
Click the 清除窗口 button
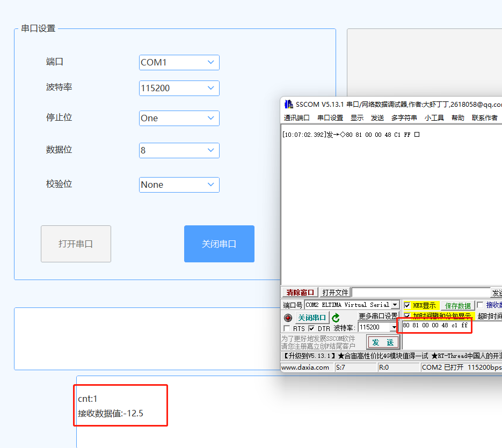point(299,292)
